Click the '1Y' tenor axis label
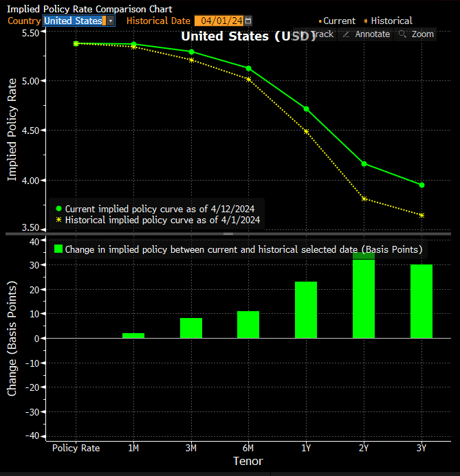 pyautogui.click(x=306, y=448)
